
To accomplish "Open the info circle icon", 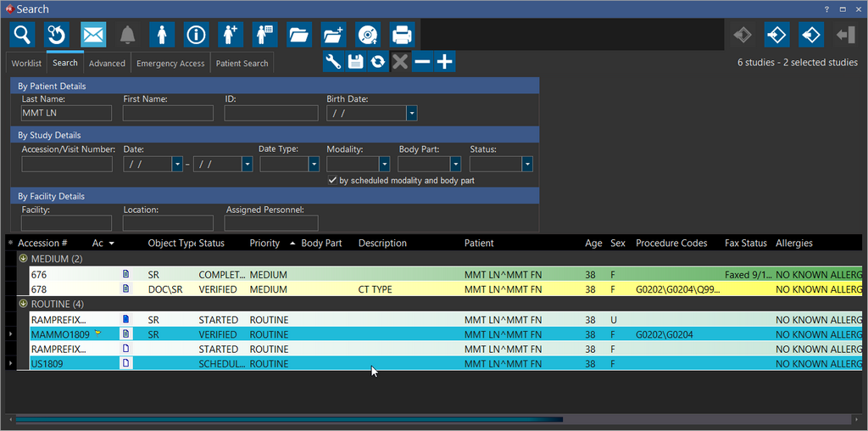I will pyautogui.click(x=196, y=35).
